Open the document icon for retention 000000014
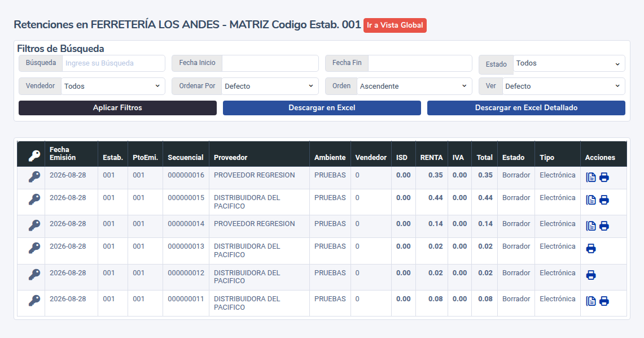This screenshot has width=644, height=338. (590, 226)
